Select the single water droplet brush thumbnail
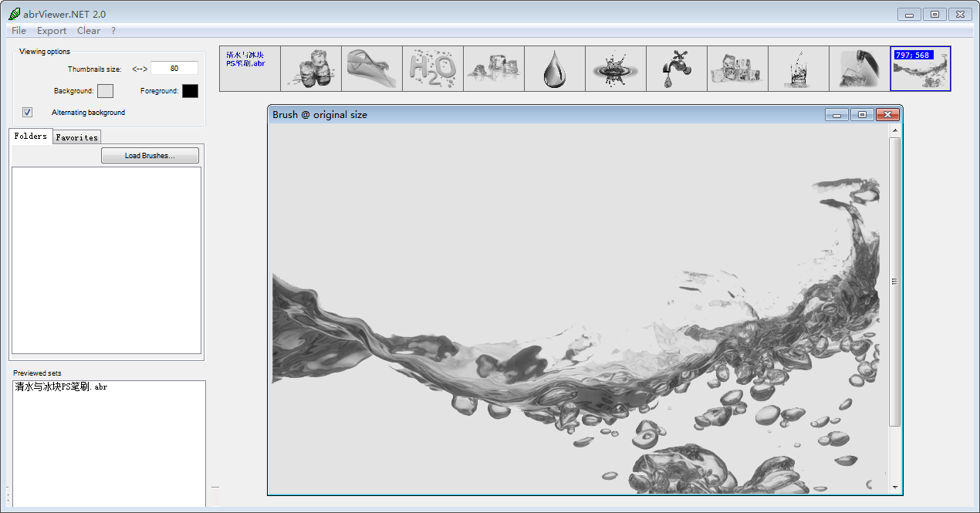This screenshot has width=980, height=513. [555, 69]
